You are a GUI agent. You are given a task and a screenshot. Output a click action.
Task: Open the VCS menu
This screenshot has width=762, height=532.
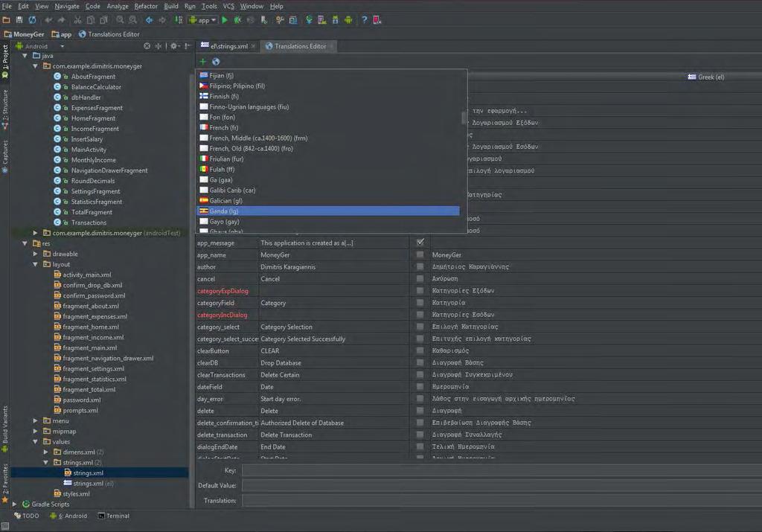coord(228,6)
